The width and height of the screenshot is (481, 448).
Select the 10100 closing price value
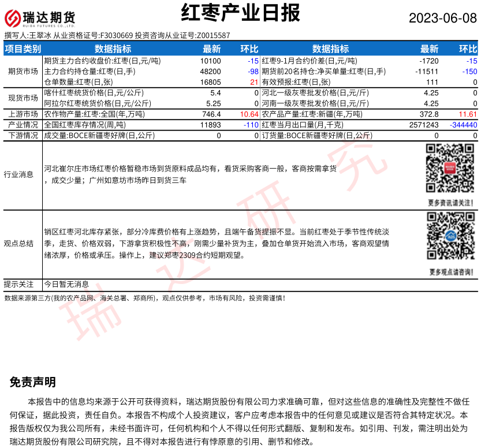210,61
